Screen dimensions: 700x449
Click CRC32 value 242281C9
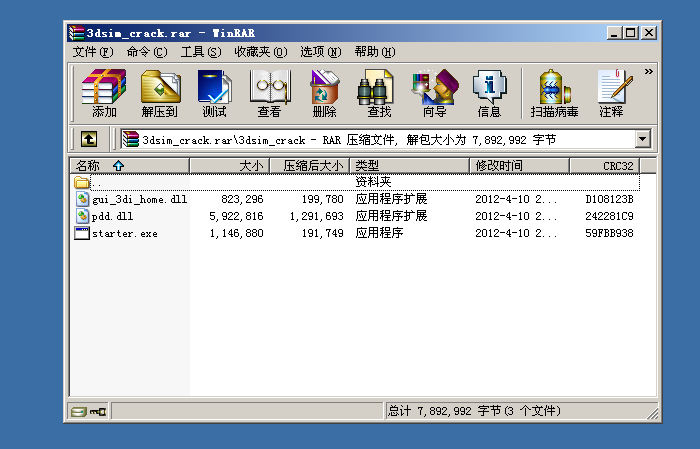pyautogui.click(x=609, y=216)
